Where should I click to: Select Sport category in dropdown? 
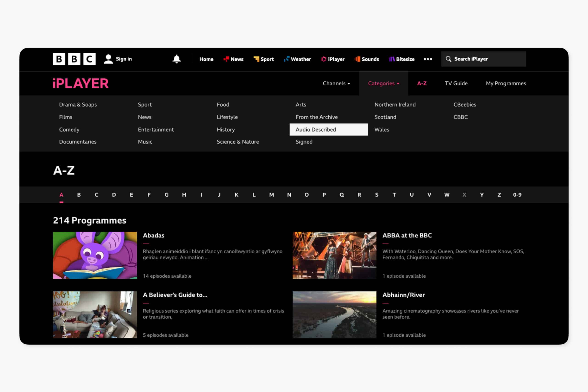(x=145, y=105)
